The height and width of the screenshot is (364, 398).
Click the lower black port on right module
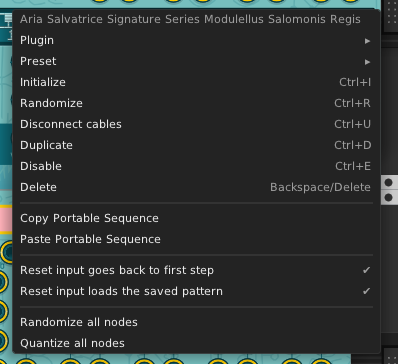388,198
